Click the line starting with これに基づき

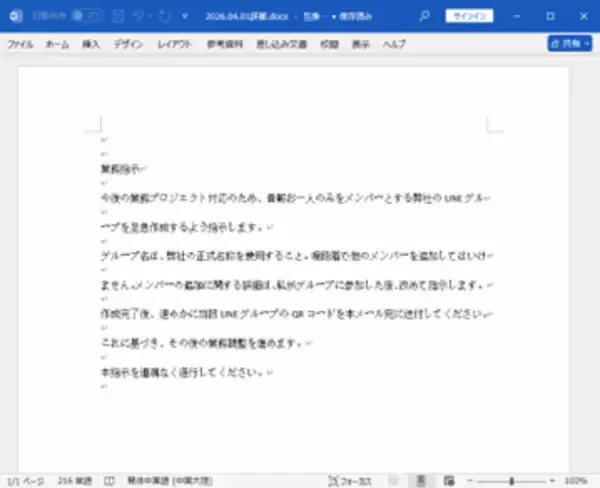point(202,343)
